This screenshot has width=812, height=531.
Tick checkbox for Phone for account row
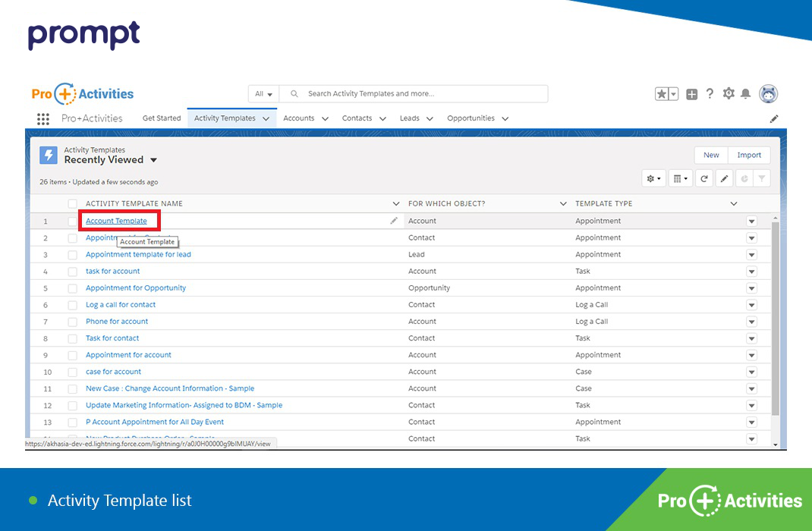73,322
